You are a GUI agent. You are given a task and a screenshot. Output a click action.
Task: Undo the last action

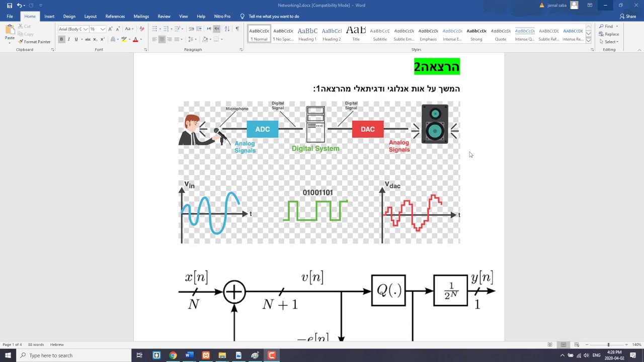pyautogui.click(x=19, y=6)
